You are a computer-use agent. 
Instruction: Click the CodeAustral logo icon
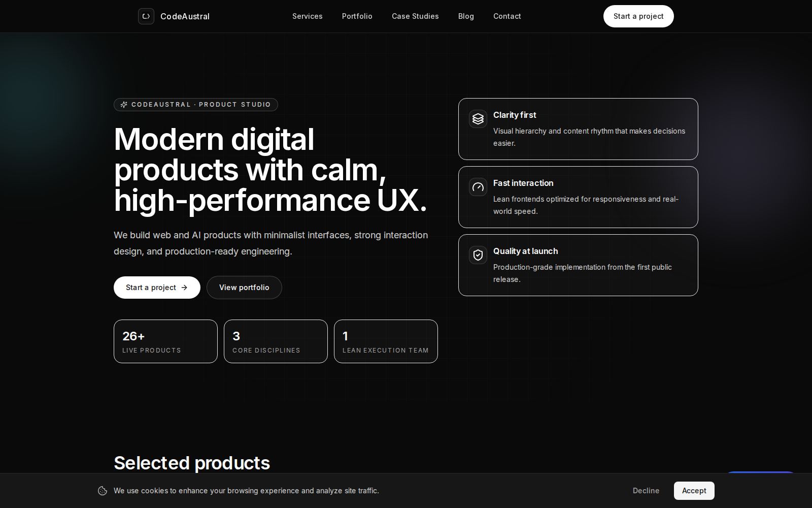pyautogui.click(x=146, y=16)
